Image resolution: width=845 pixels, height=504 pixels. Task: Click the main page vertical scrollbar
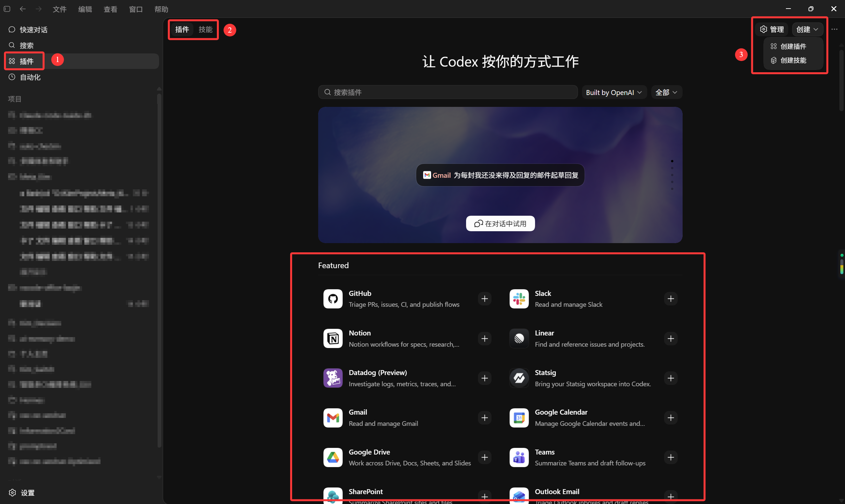point(841,80)
